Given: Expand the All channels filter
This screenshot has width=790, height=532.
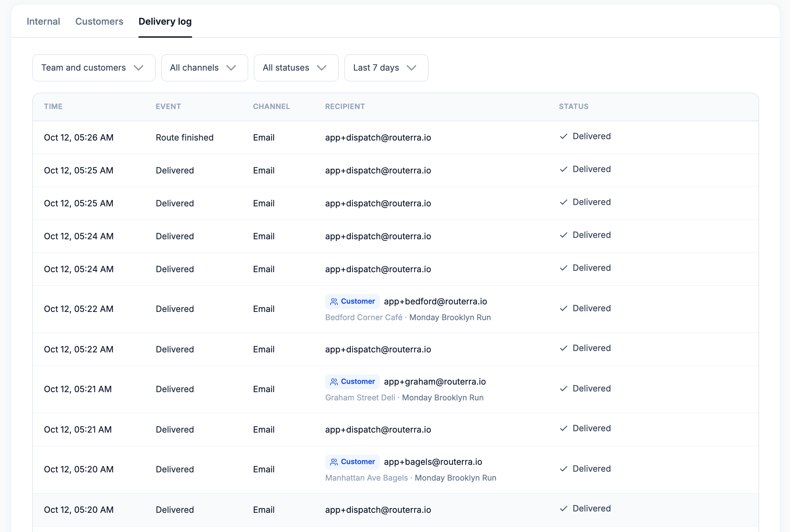Looking at the screenshot, I should pos(204,68).
